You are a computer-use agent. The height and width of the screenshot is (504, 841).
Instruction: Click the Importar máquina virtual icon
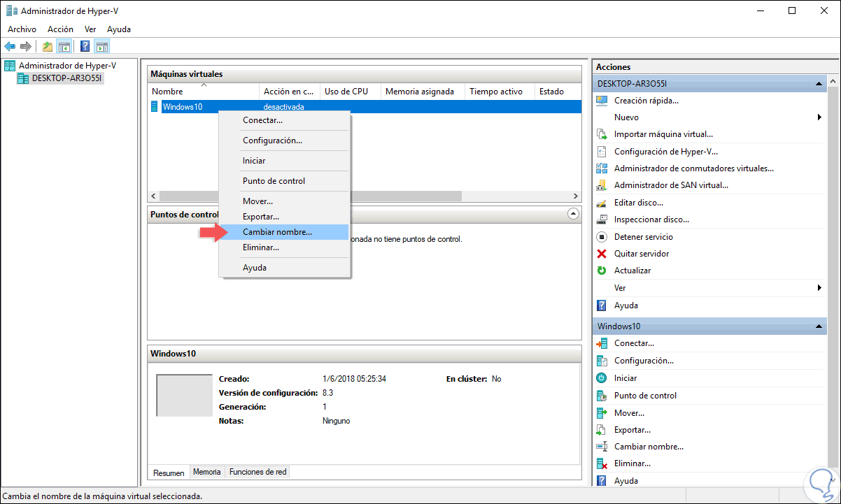(601, 134)
